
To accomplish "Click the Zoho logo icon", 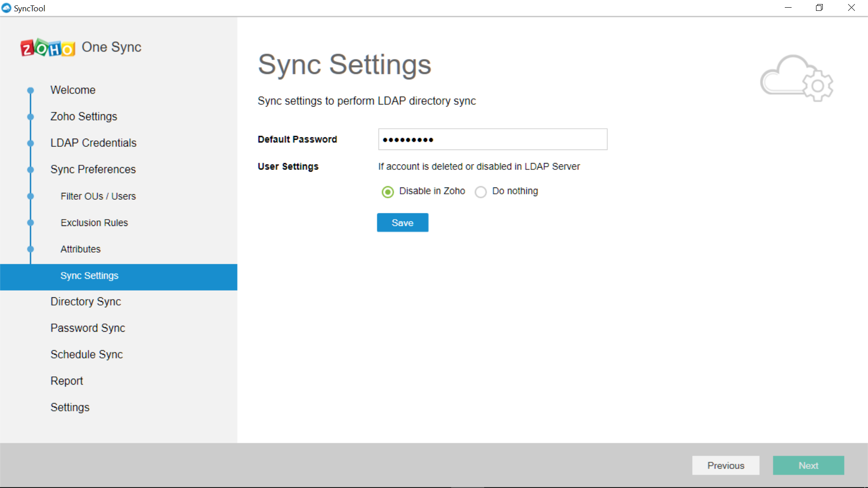I will point(48,48).
